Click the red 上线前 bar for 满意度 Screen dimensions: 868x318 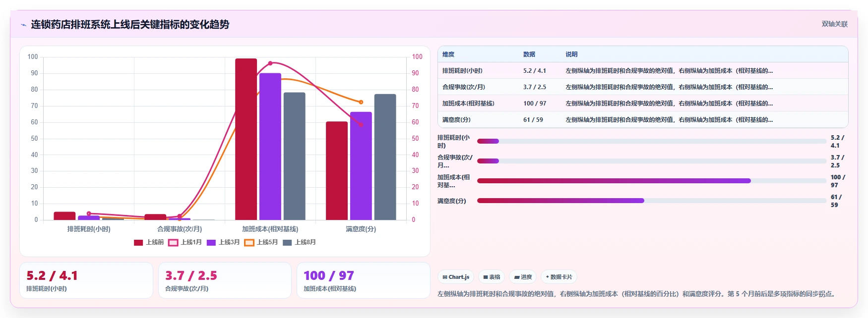337,171
